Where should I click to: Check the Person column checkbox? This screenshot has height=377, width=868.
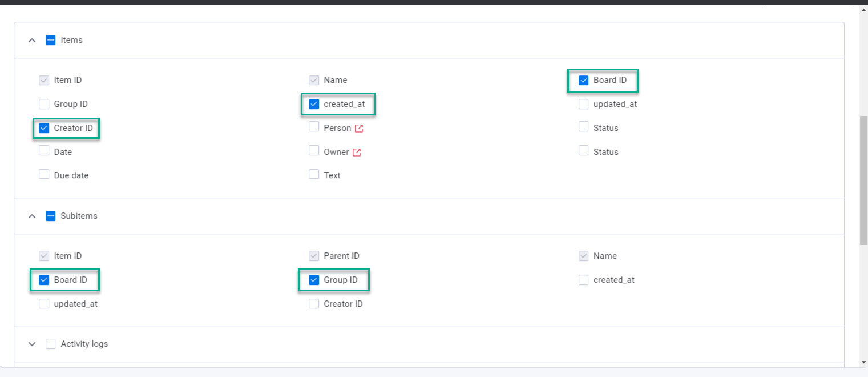tap(314, 127)
